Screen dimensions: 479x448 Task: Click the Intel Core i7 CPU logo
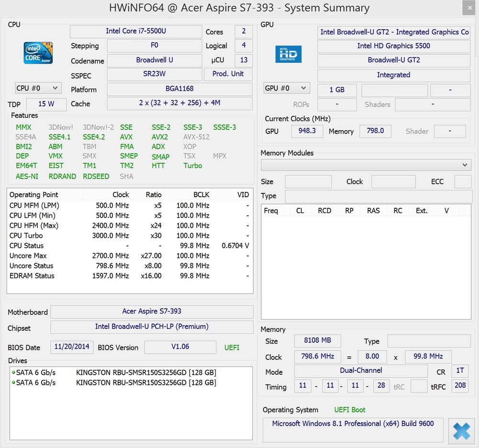(38, 53)
